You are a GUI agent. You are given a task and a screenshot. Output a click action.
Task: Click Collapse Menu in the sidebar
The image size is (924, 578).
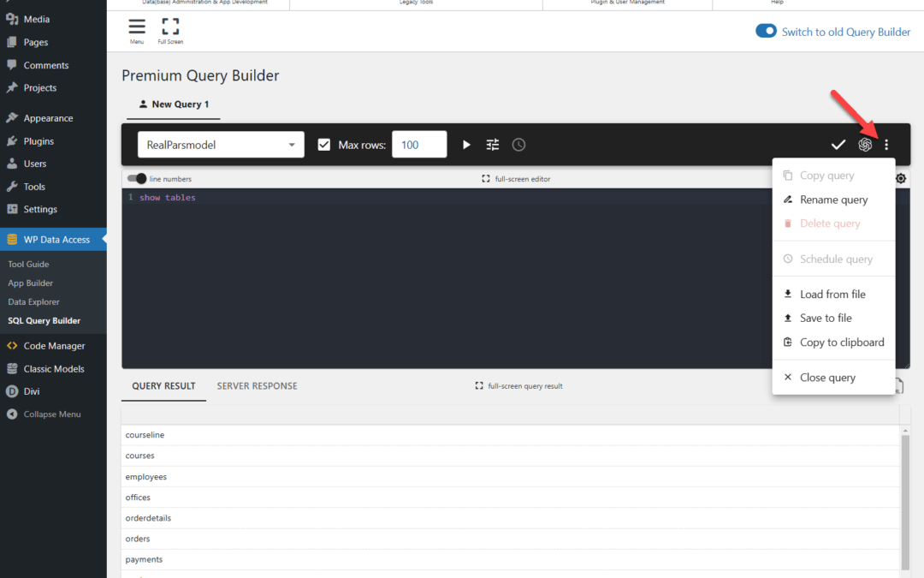tap(53, 414)
